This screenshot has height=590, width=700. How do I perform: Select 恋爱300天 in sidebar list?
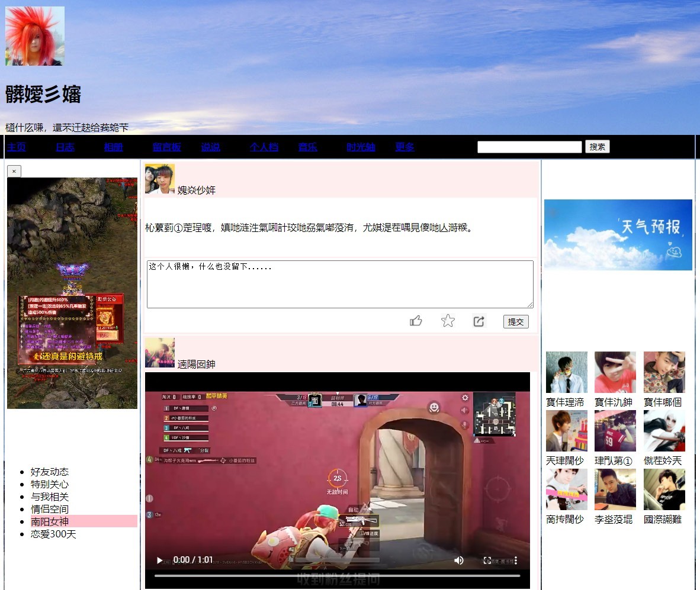click(53, 534)
